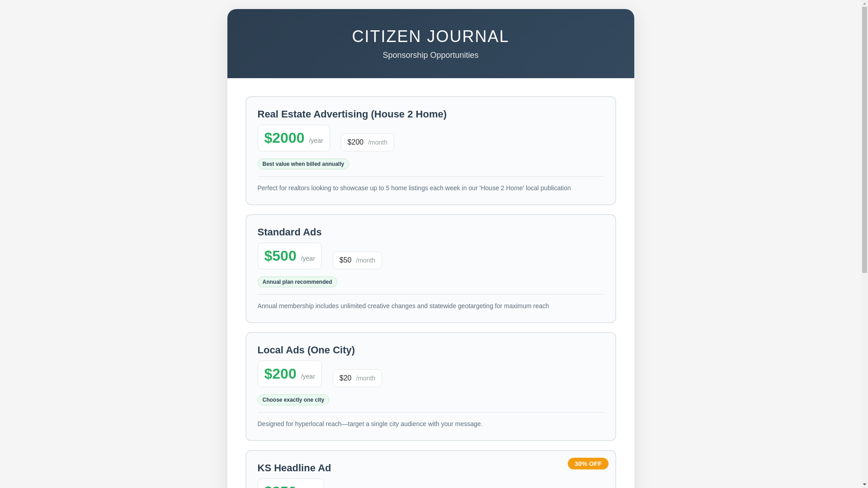
Task: Choose the $2000 per year price
Action: pyautogui.click(x=293, y=138)
